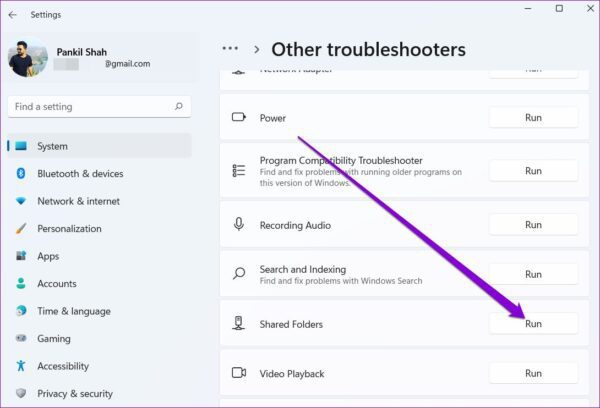
Task: Open Network & internet settings
Action: pos(99,201)
